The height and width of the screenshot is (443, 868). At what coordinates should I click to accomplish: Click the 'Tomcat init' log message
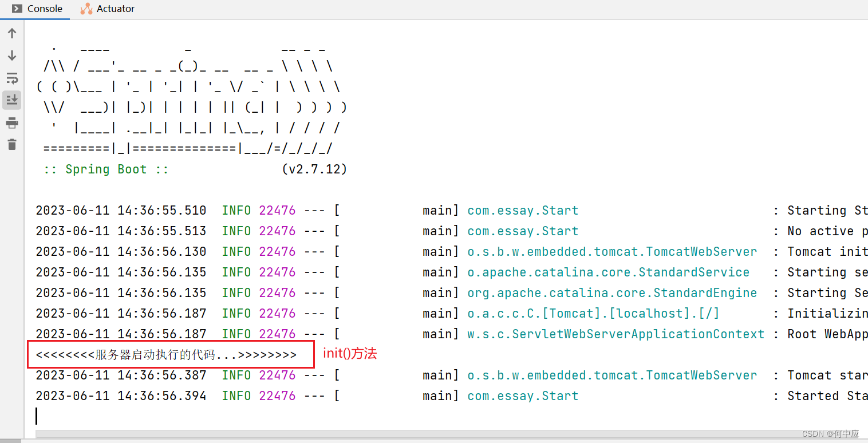827,252
